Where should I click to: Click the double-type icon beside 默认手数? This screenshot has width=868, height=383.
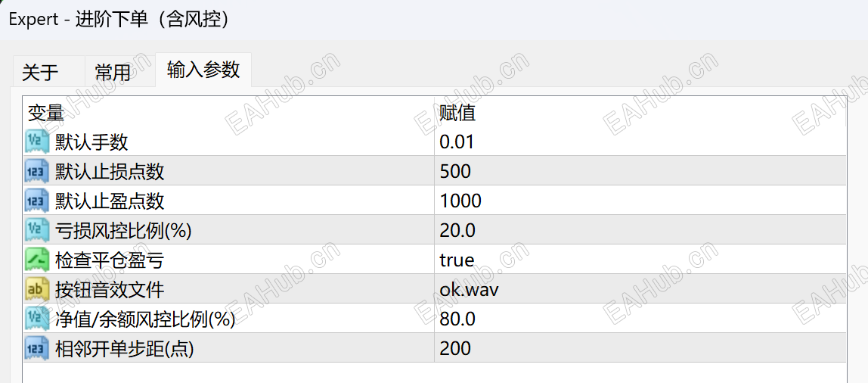click(37, 142)
